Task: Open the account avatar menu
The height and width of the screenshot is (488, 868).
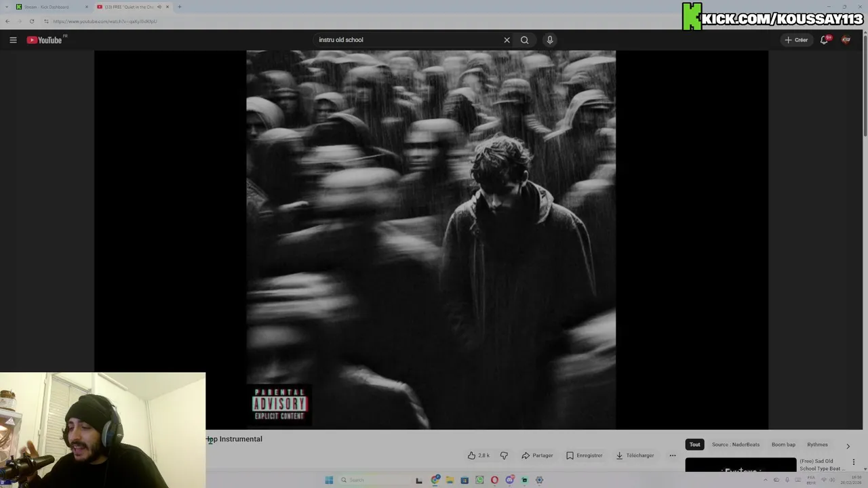Action: (846, 40)
